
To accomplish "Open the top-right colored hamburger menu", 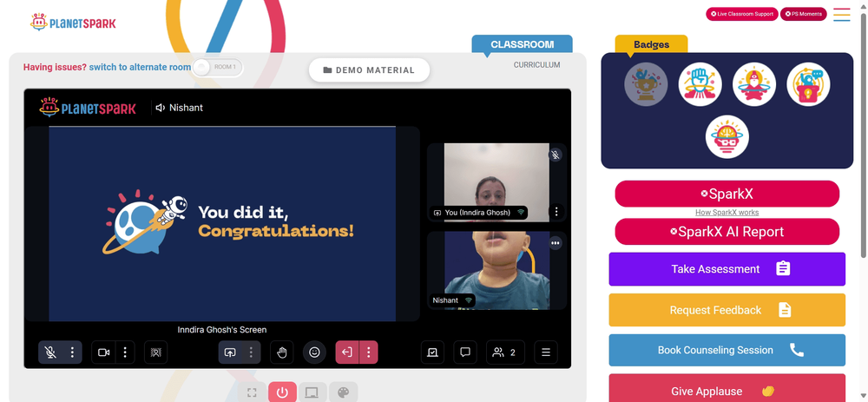I will 841,15.
